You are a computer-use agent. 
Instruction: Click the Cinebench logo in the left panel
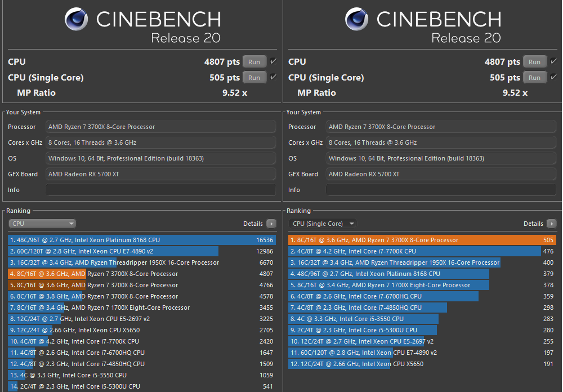76,19
